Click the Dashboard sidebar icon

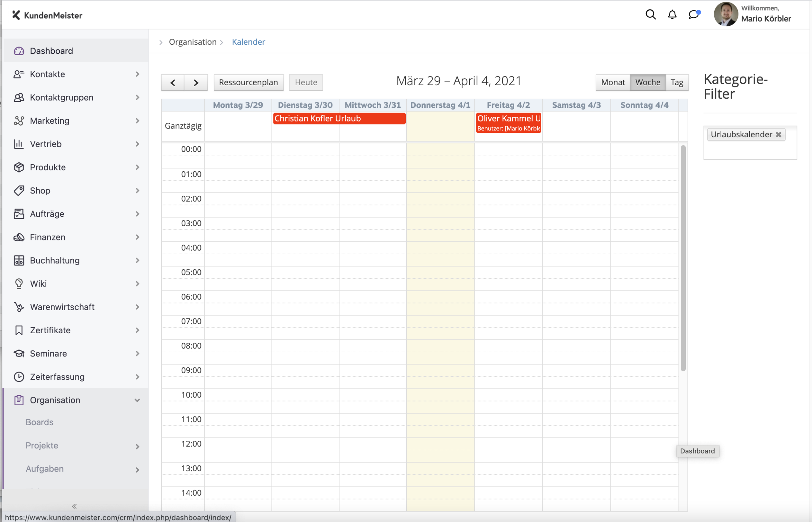click(x=19, y=51)
